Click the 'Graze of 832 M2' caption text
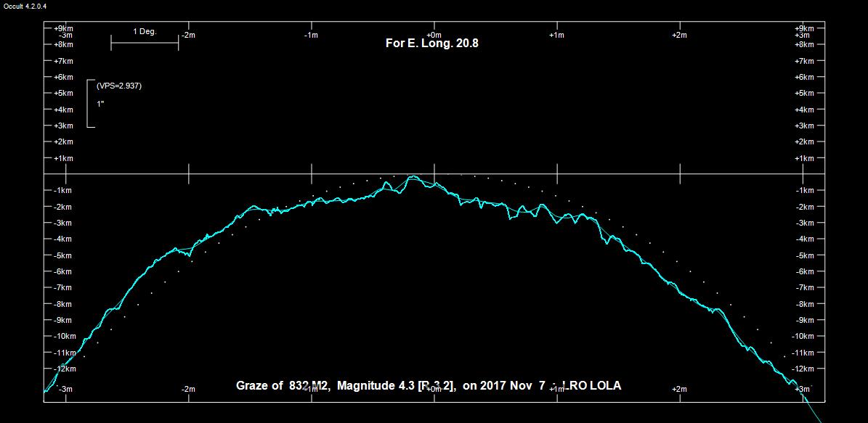This screenshot has height=423, width=868. click(x=283, y=386)
